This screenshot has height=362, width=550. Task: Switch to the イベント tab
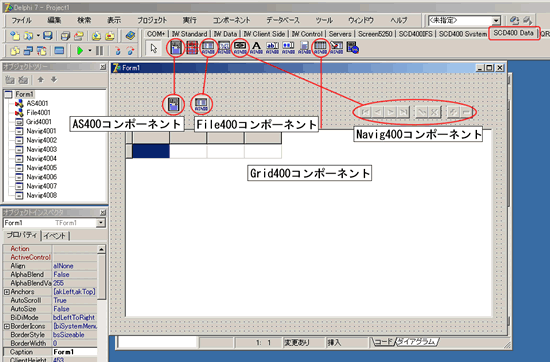(x=55, y=236)
